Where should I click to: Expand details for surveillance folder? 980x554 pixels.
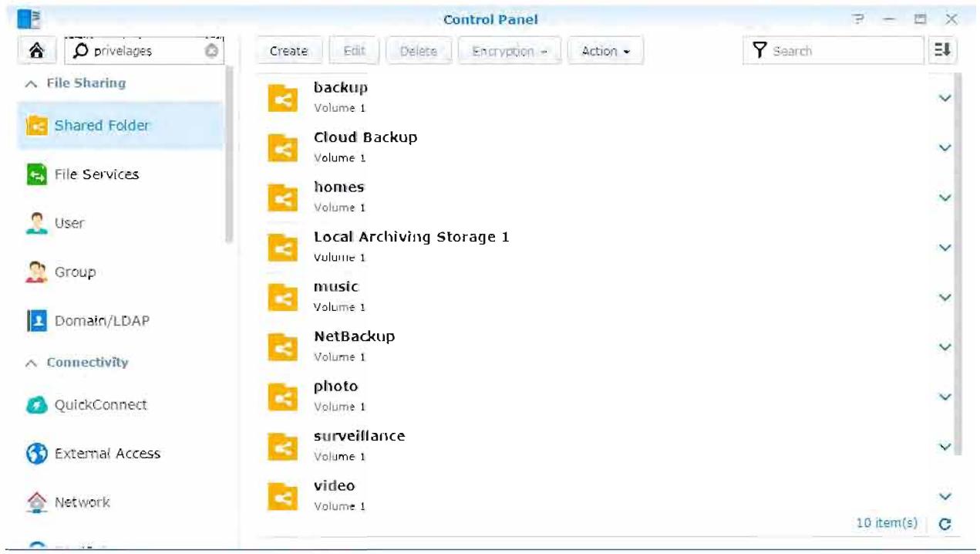tap(945, 447)
